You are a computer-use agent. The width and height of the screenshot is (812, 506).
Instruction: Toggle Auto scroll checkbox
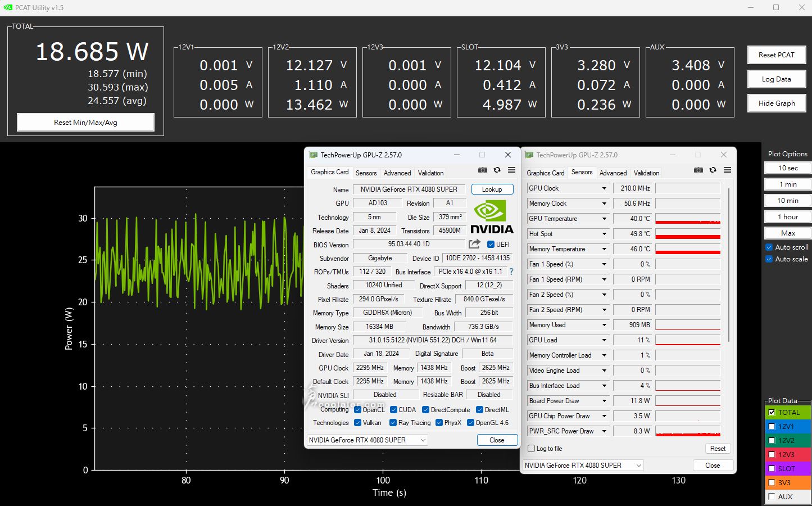(x=769, y=247)
